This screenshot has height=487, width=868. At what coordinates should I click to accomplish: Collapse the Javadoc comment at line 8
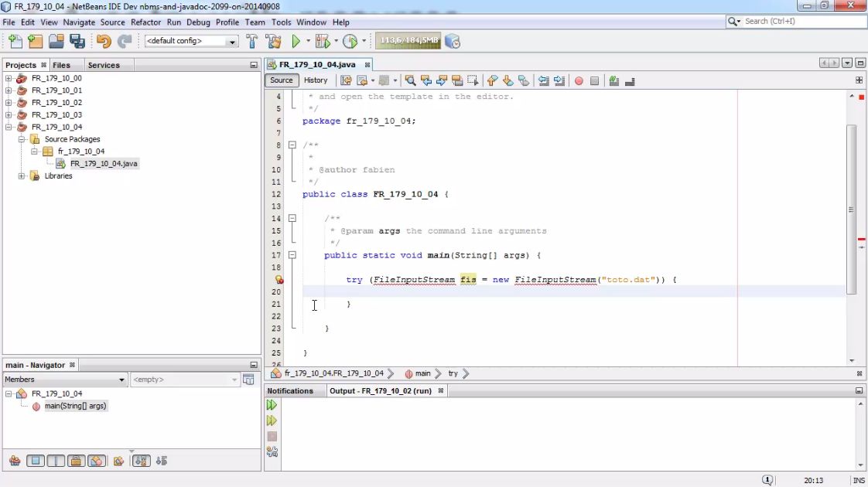point(292,145)
